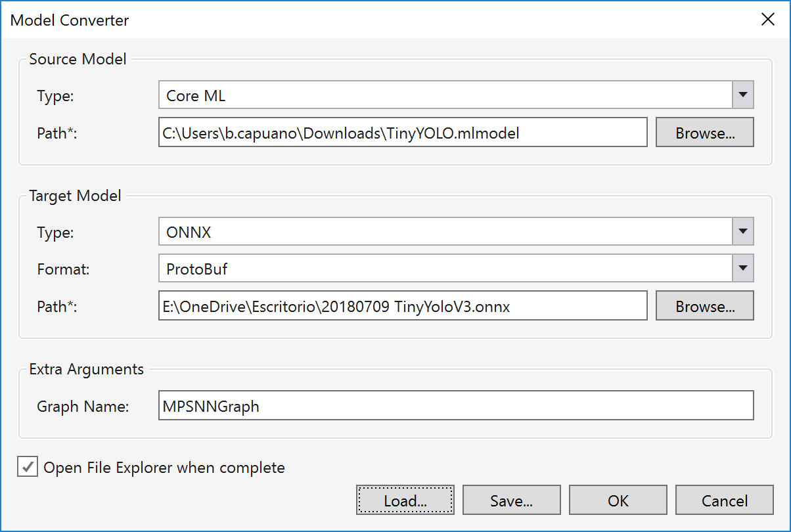This screenshot has height=532, width=791.
Task: Close the Model Converter dialog
Action: pyautogui.click(x=767, y=20)
